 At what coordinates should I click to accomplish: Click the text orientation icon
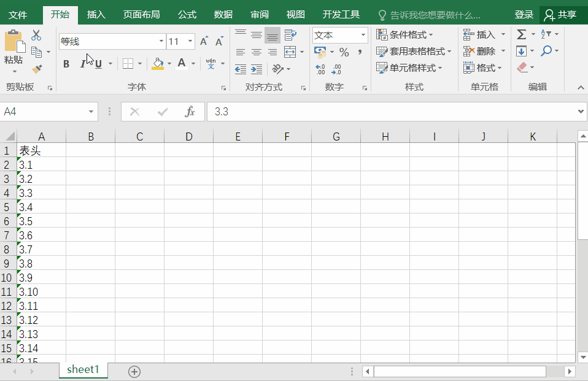pos(278,69)
